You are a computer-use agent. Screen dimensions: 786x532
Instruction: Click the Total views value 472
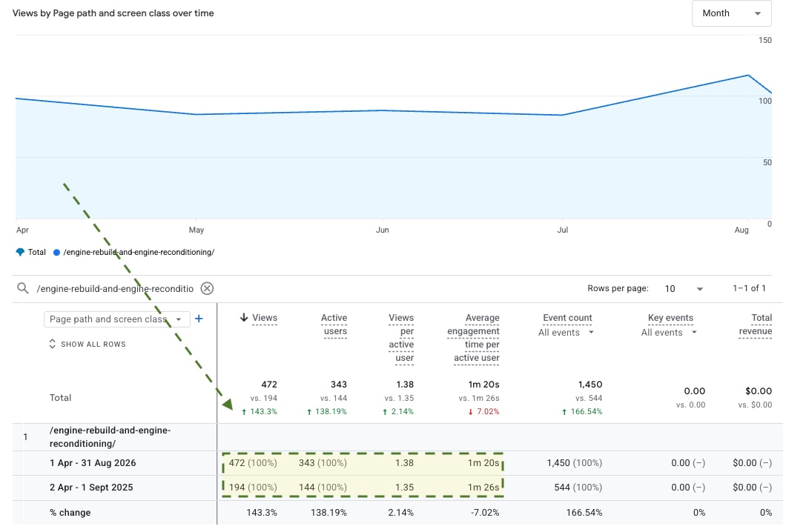[269, 385]
